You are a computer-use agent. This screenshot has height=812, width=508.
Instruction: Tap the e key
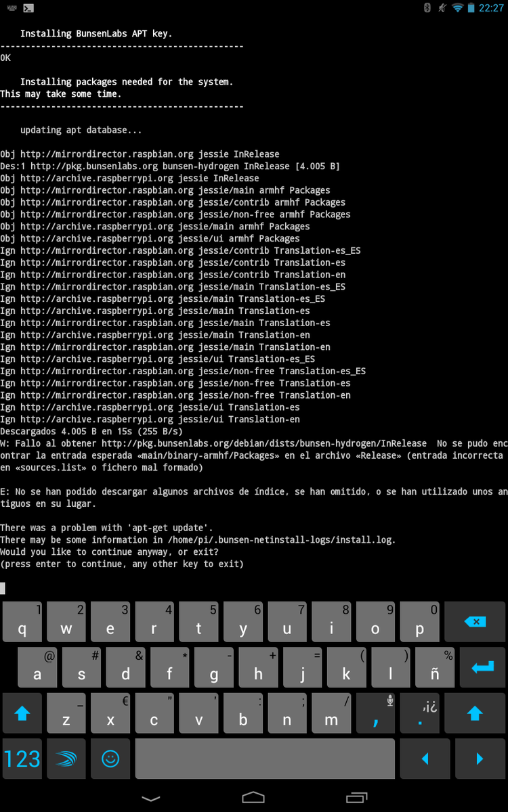[x=110, y=622]
